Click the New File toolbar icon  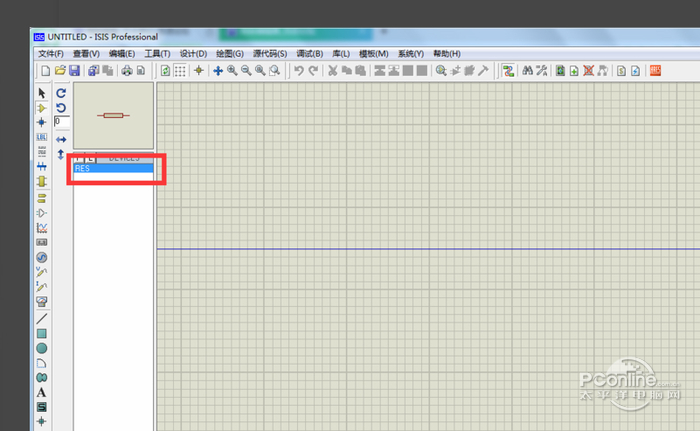point(46,71)
